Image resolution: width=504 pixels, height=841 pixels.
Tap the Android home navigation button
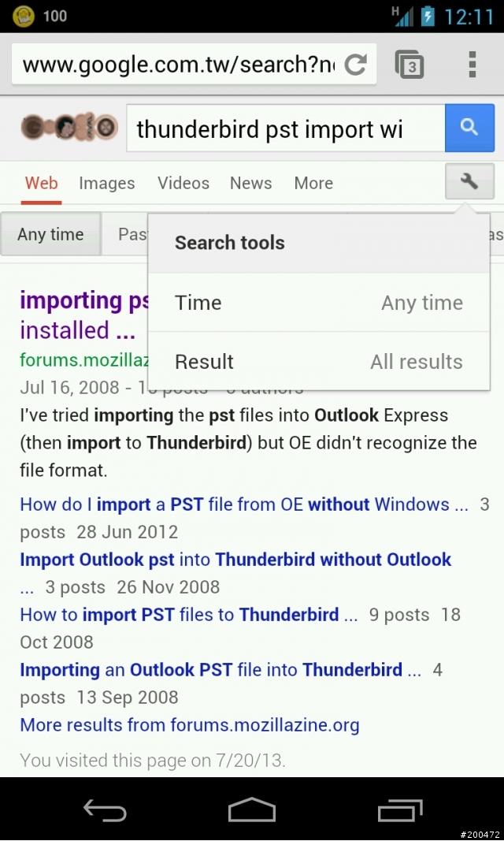click(252, 809)
